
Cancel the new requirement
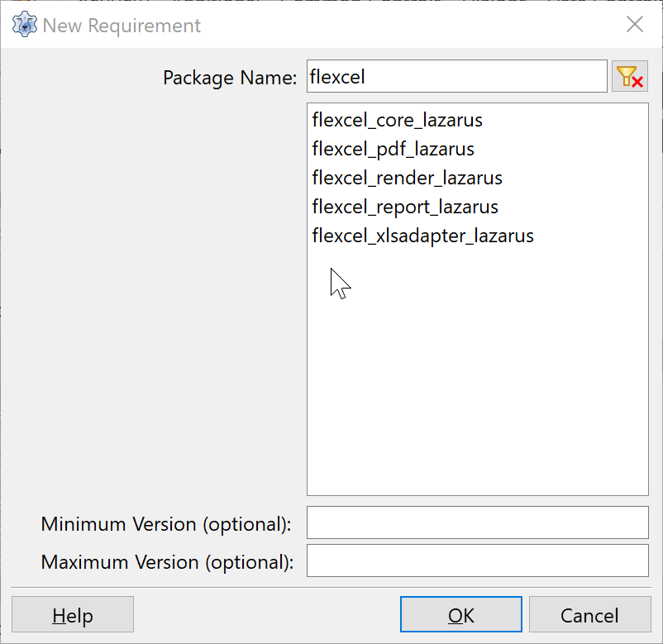pos(590,614)
